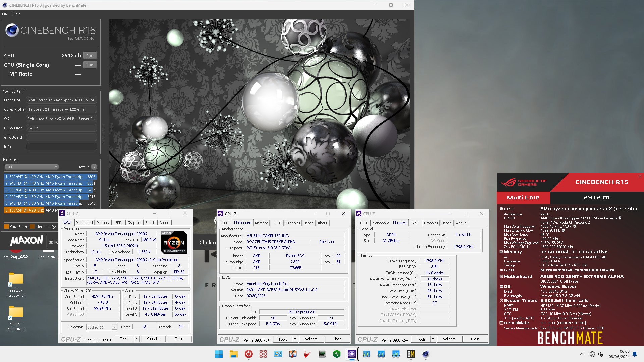Open the Control Panel taskbar icon
The image size is (644, 362).
[x=278, y=354]
